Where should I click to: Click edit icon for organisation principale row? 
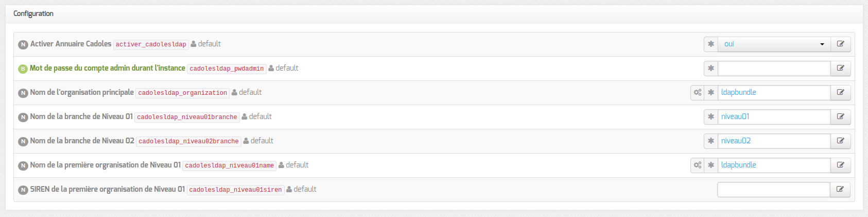click(840, 93)
